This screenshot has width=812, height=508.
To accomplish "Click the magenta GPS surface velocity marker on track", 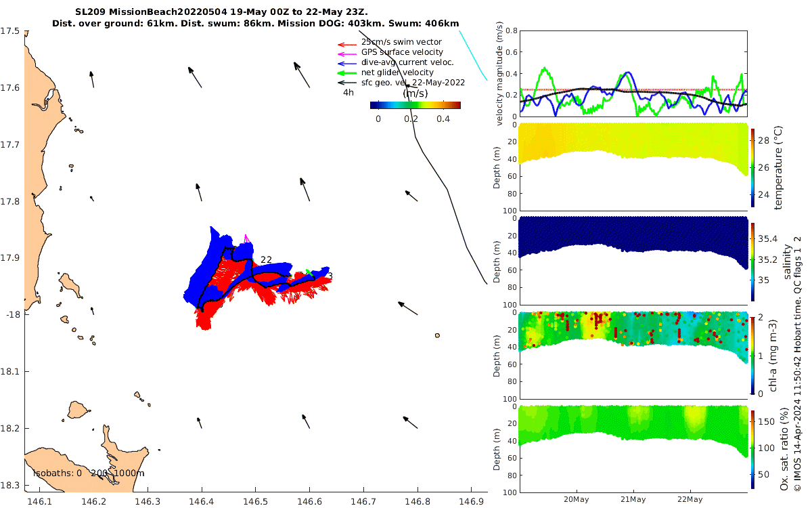I will 247,238.
